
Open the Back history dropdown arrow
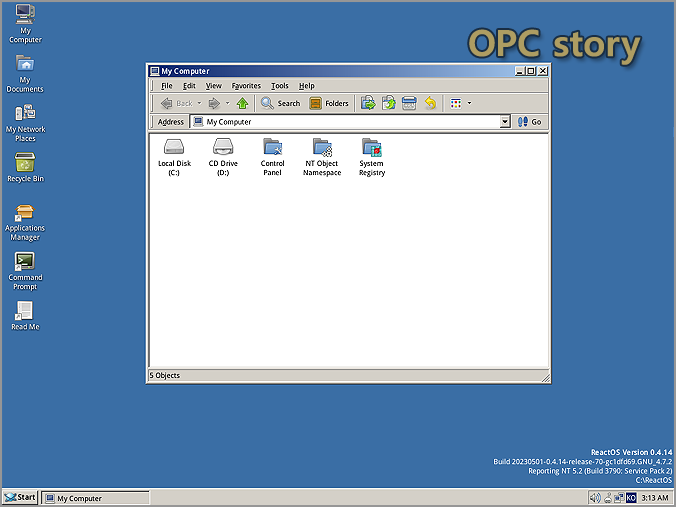point(199,103)
